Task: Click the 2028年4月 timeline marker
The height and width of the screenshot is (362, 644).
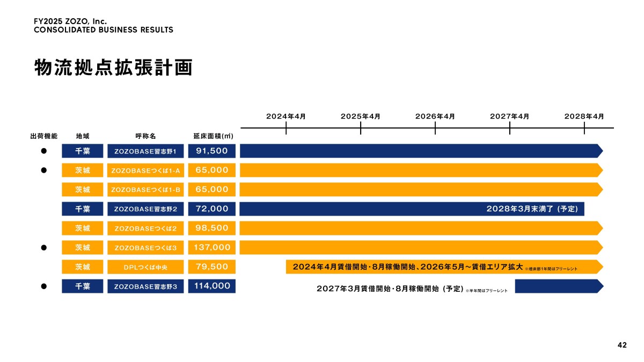Action: (584, 116)
